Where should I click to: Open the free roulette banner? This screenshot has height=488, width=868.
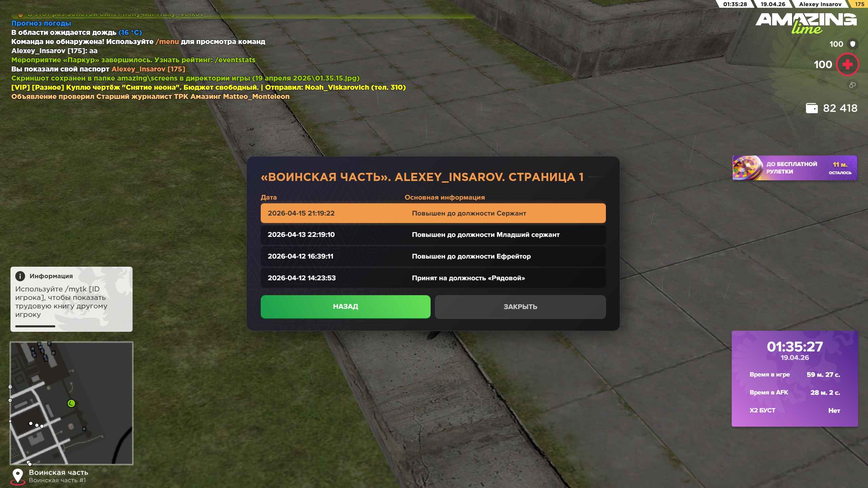click(794, 168)
